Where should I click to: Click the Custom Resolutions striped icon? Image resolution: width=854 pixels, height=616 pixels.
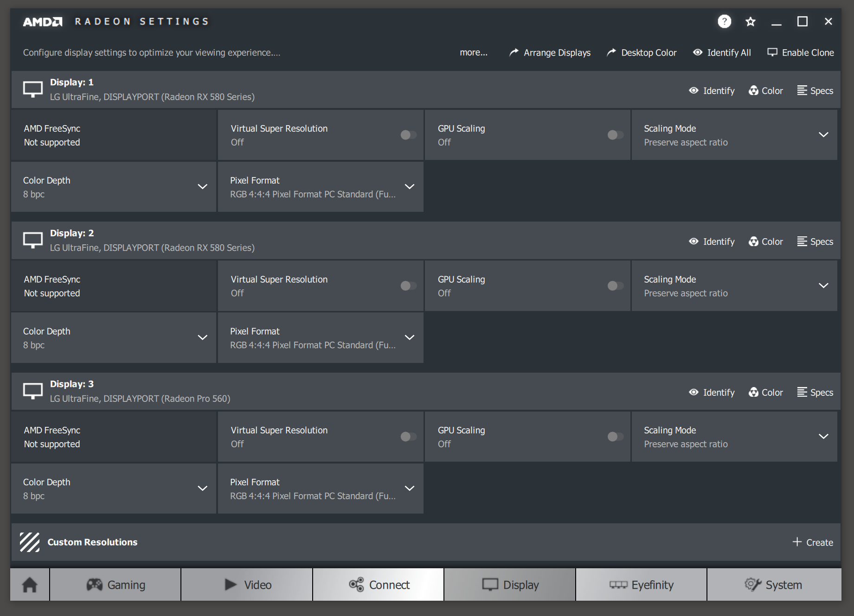[x=30, y=542]
